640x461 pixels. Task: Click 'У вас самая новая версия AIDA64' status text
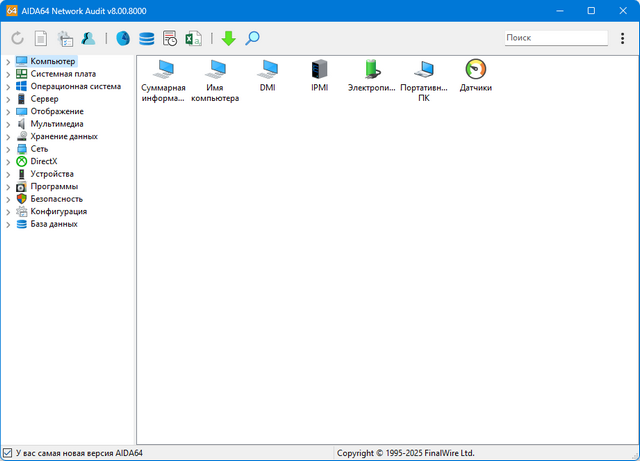pyautogui.click(x=79, y=453)
